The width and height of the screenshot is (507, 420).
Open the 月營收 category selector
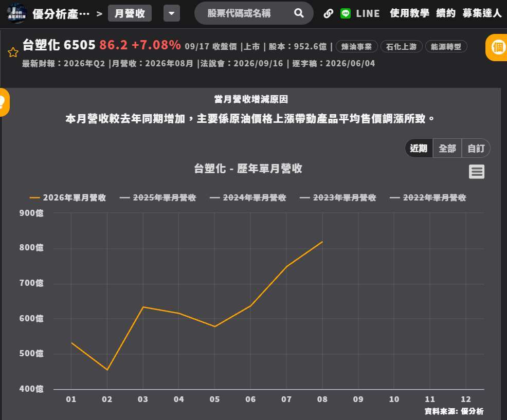[x=130, y=13]
